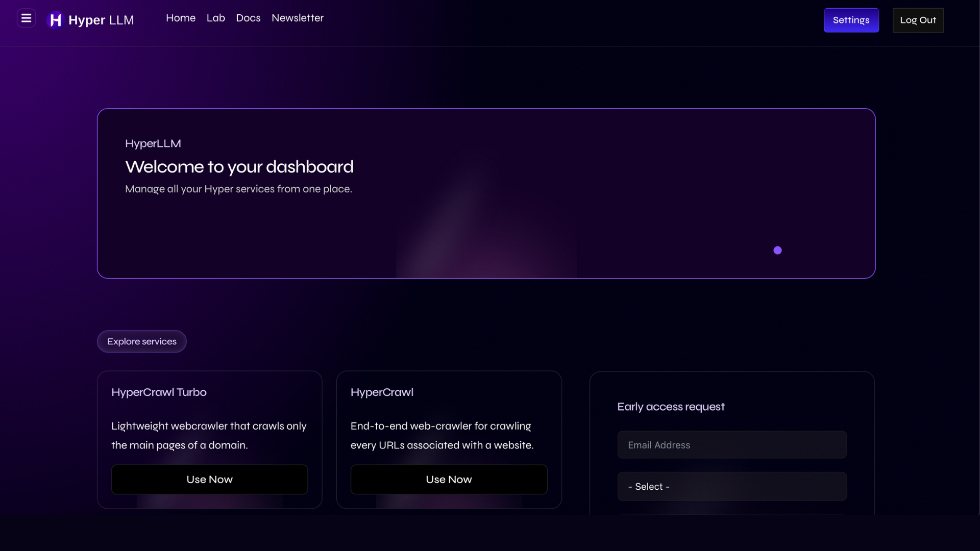Screen dimensions: 980x551
Task: Click the purple H logo icon
Action: (55, 20)
